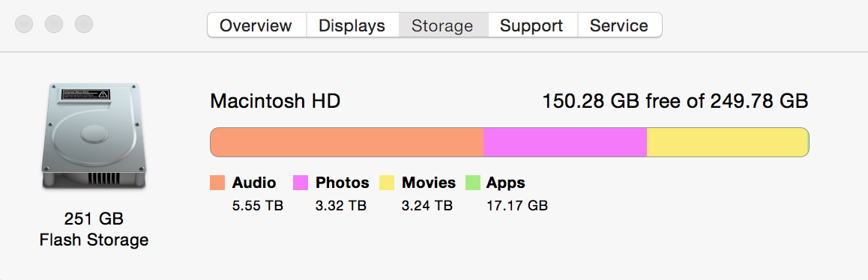Click the orange Audio segment of storage bar
868x280 pixels.
point(347,142)
